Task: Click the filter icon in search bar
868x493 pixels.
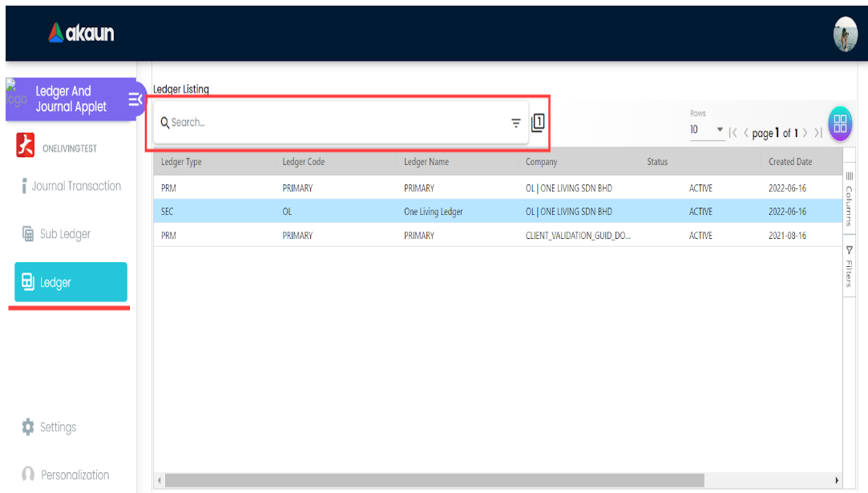Action: (516, 123)
